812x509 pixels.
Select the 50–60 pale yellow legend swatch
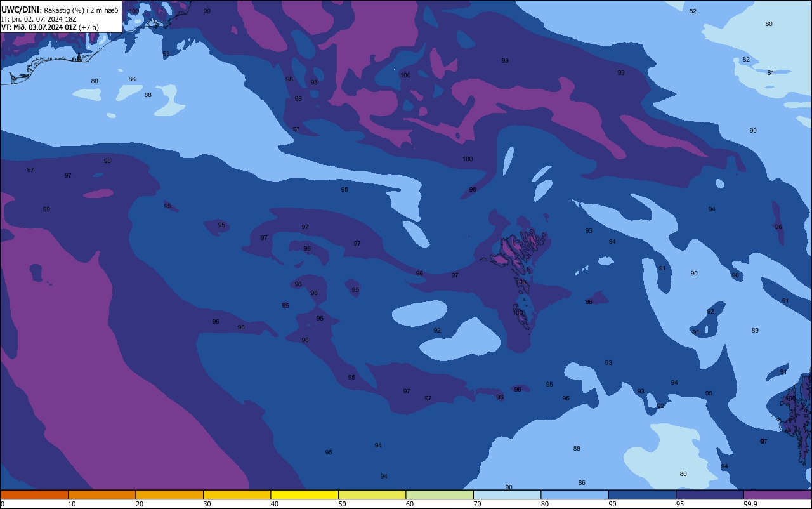coord(372,494)
